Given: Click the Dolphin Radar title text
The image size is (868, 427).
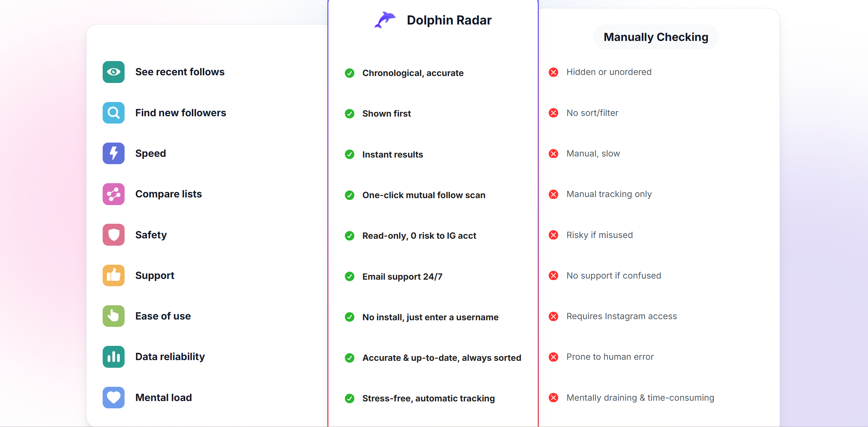Looking at the screenshot, I should (449, 20).
